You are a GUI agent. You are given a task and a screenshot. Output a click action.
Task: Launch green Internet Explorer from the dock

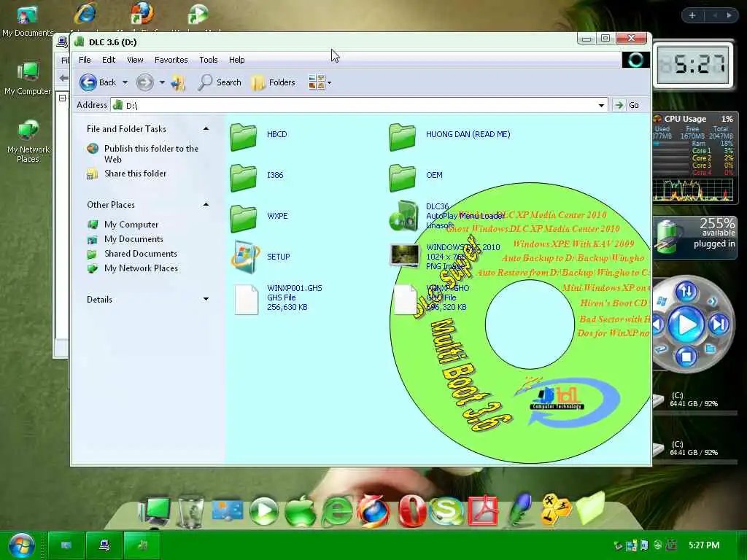coord(337,511)
